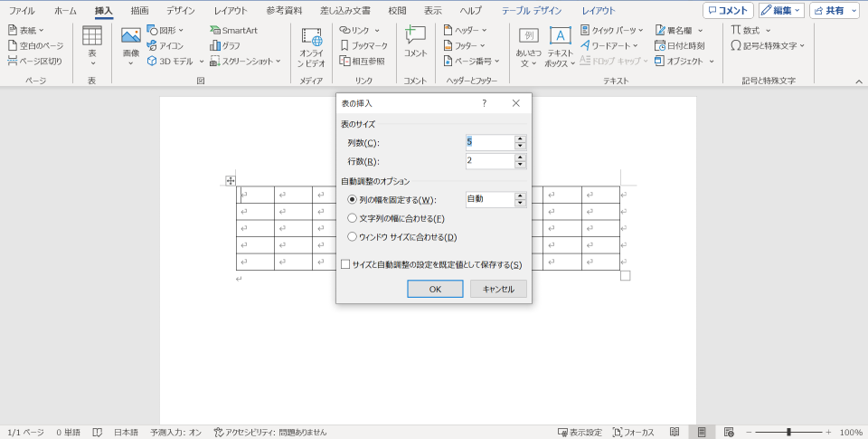Switch to the 差し込み文書 tab
The image size is (868, 439).
click(x=344, y=11)
